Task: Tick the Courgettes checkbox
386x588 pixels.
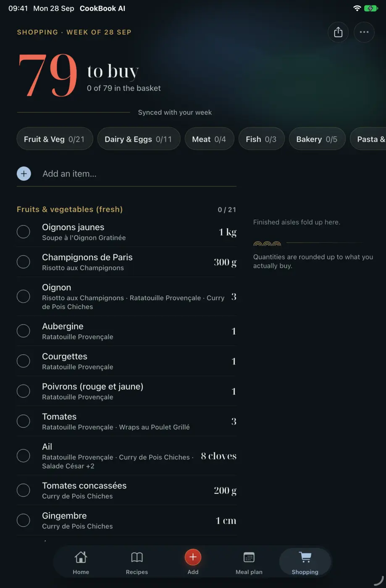Action: point(24,361)
